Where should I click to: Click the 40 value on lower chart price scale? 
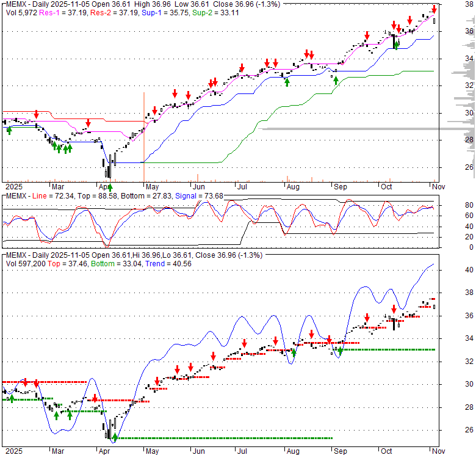tap(468, 269)
